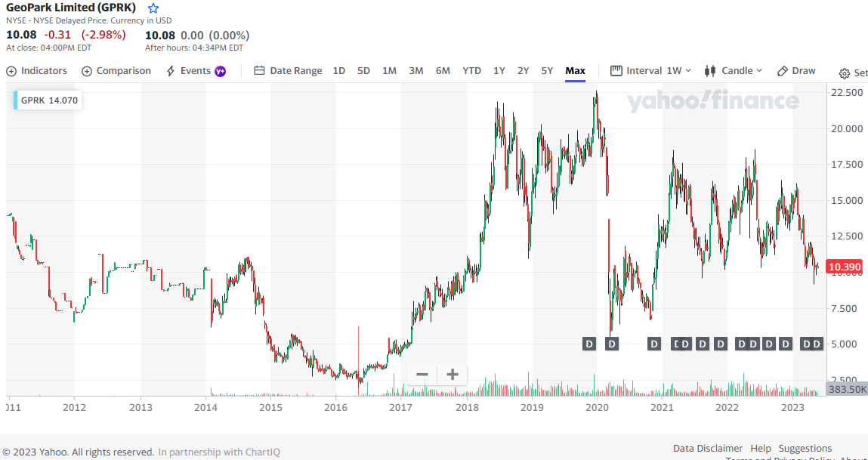868x460 pixels.
Task: Click the 2020 year axis label
Action: [x=597, y=408]
